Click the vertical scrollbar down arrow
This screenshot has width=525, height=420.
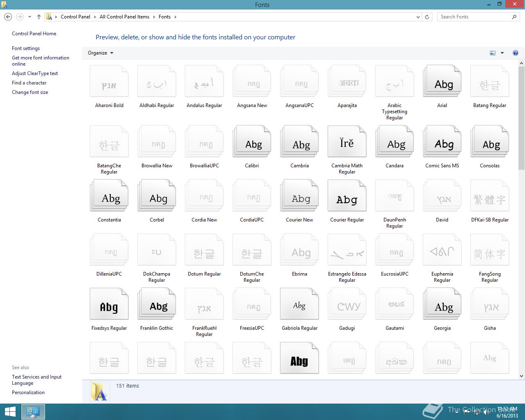[x=522, y=376]
